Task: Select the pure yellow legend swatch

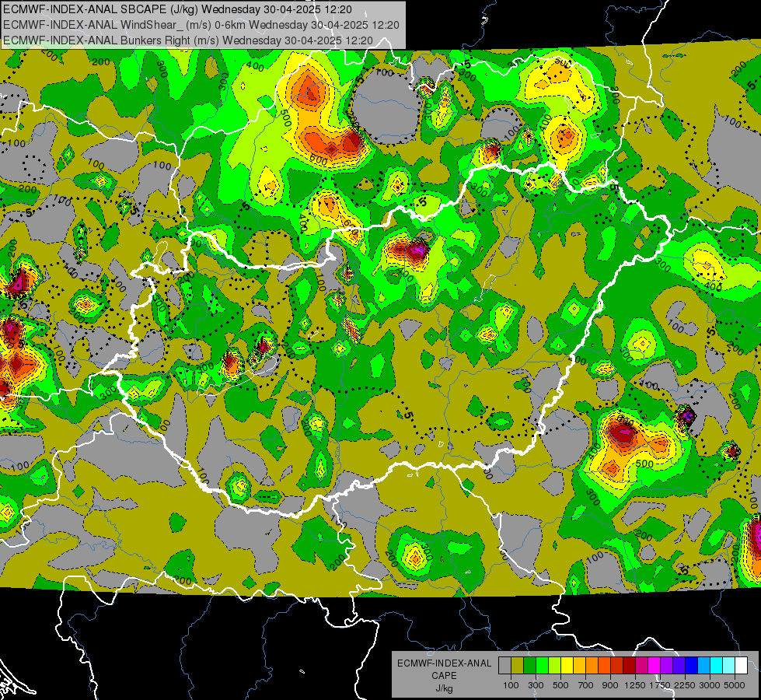Action: pos(567,666)
